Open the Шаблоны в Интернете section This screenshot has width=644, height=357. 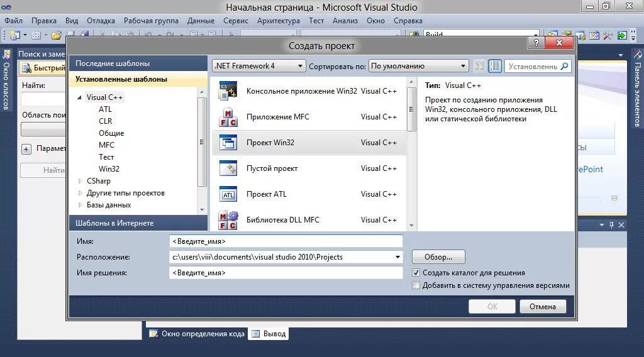pyautogui.click(x=138, y=223)
